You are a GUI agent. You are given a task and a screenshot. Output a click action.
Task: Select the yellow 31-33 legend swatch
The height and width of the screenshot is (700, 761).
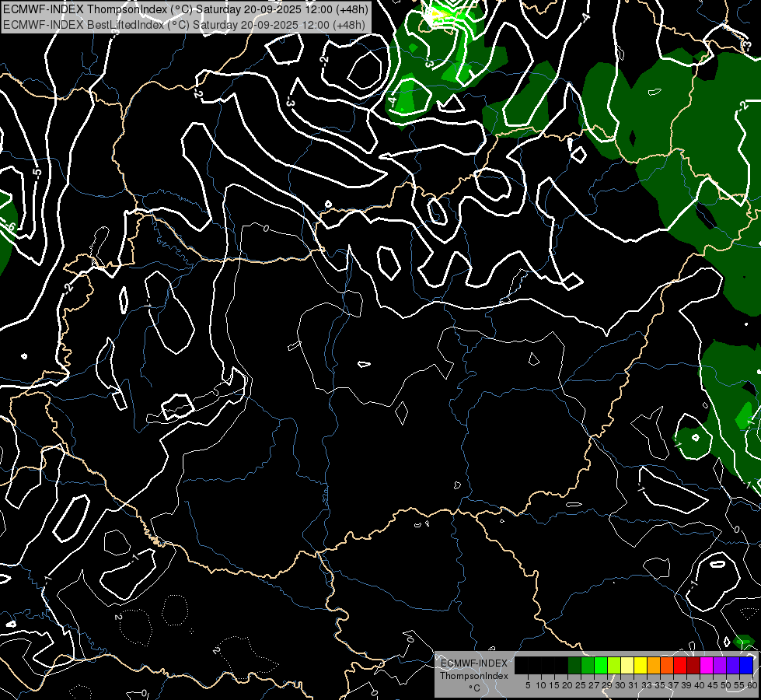tap(641, 665)
